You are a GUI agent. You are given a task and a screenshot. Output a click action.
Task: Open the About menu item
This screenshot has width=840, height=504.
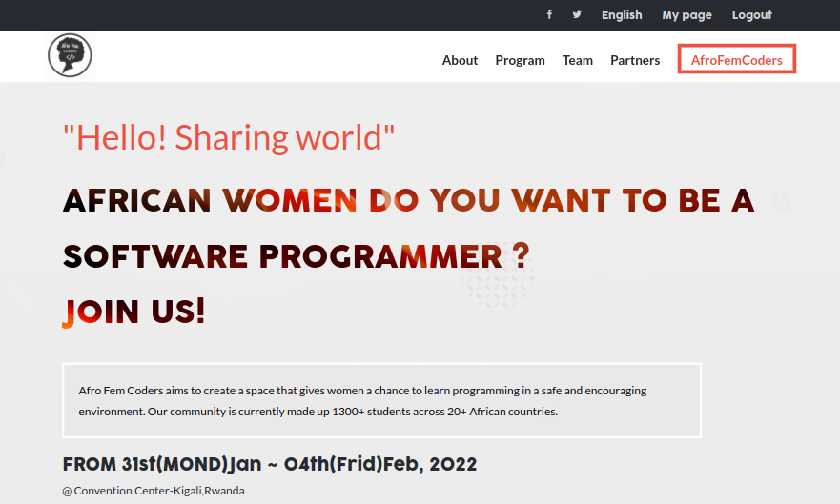click(x=460, y=60)
